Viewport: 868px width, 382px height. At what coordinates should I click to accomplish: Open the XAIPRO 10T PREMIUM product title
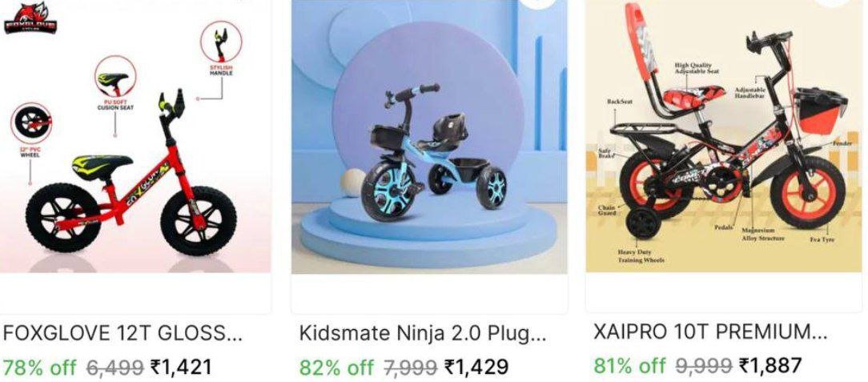(x=710, y=332)
